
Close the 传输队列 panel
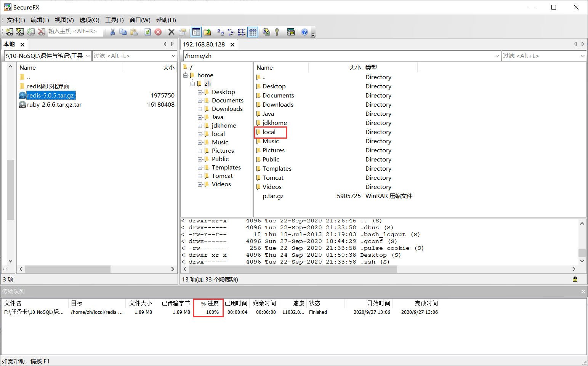click(583, 291)
